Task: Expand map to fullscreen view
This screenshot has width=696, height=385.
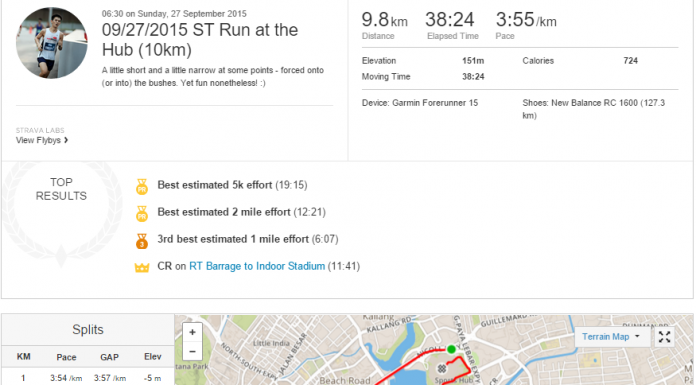Action: click(664, 337)
